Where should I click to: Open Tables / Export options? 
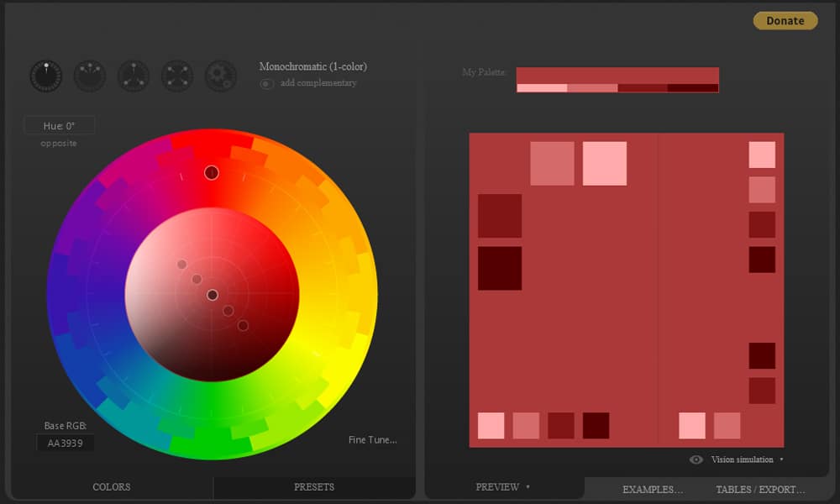760,490
